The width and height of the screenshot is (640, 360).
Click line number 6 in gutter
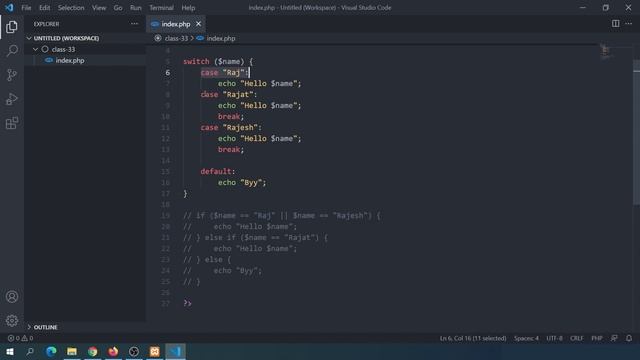pos(167,72)
